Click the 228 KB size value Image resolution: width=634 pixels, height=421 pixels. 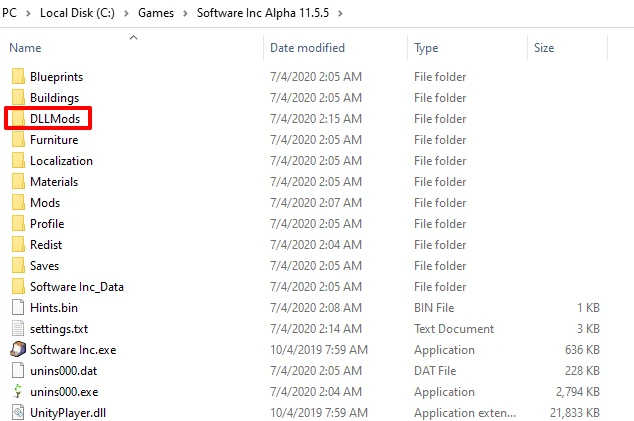click(582, 371)
